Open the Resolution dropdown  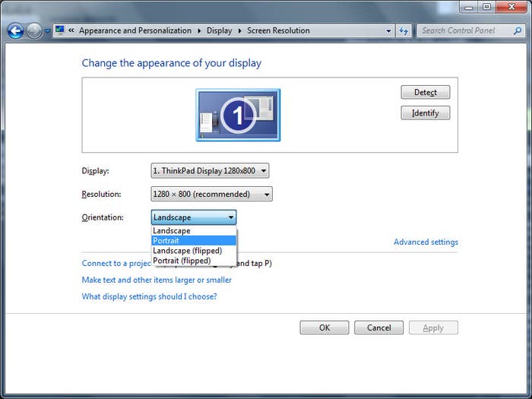point(212,194)
